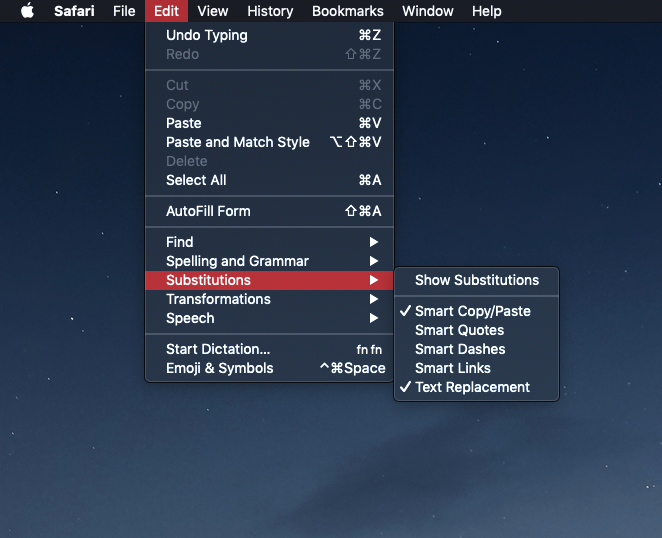
Task: Choose Start Dictation…
Action: pos(269,349)
